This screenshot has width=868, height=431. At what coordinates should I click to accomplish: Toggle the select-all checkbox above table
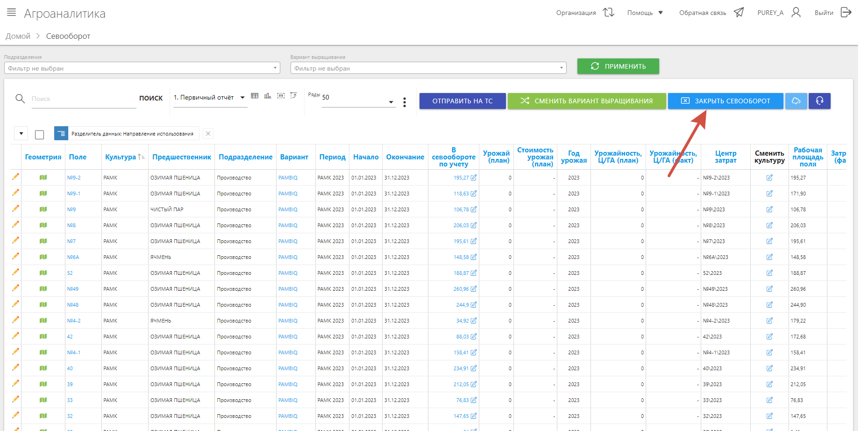pos(40,135)
